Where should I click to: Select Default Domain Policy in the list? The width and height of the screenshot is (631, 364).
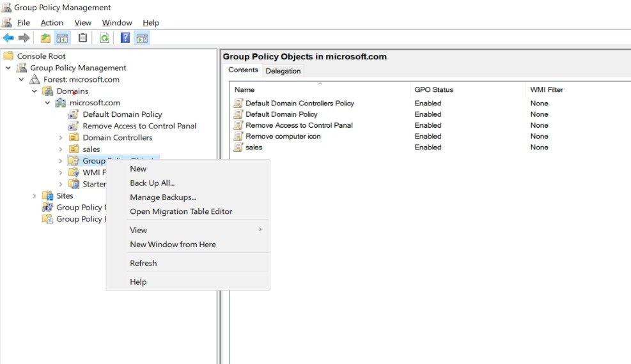coord(281,114)
